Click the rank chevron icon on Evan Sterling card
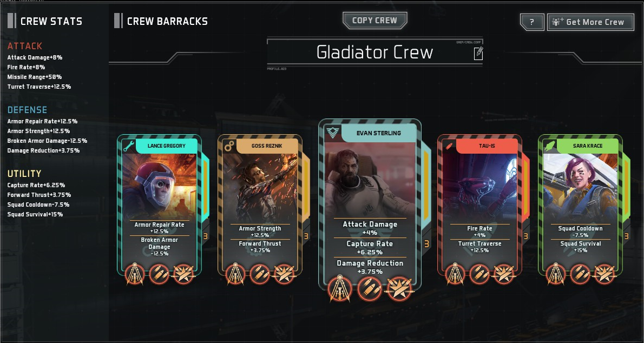This screenshot has height=343, width=644. [332, 133]
